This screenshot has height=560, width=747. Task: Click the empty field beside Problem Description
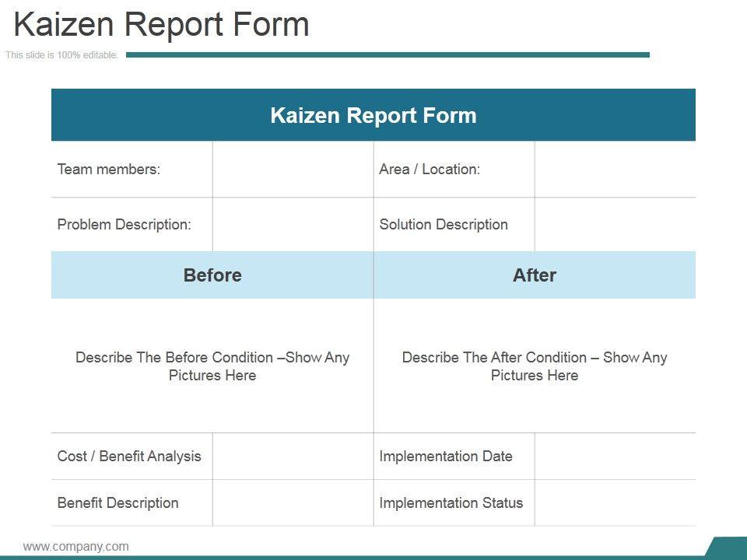click(x=293, y=225)
